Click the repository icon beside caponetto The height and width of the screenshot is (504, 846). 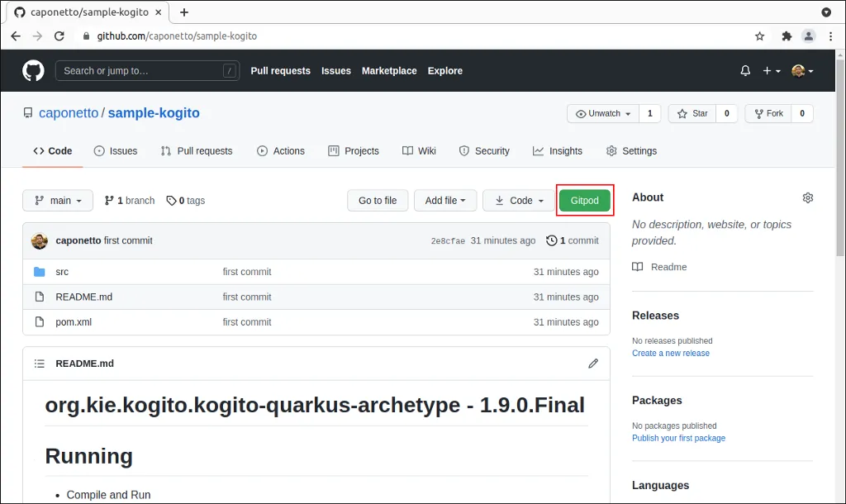(27, 112)
